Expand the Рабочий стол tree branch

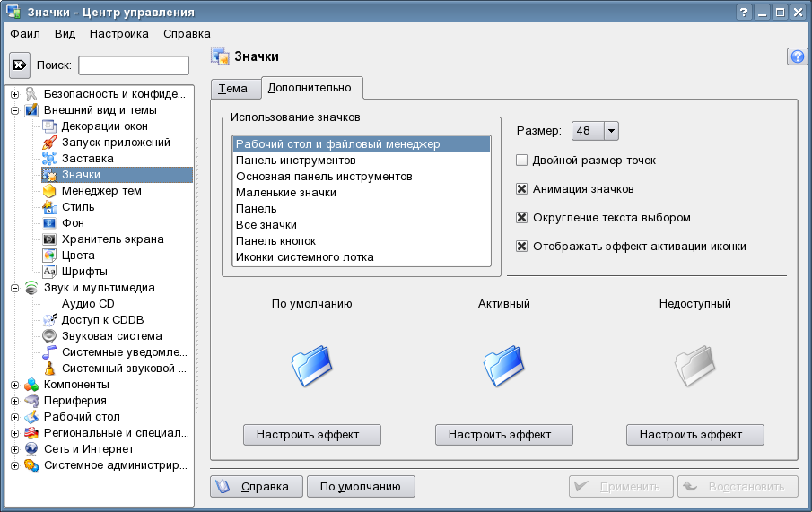(x=14, y=417)
